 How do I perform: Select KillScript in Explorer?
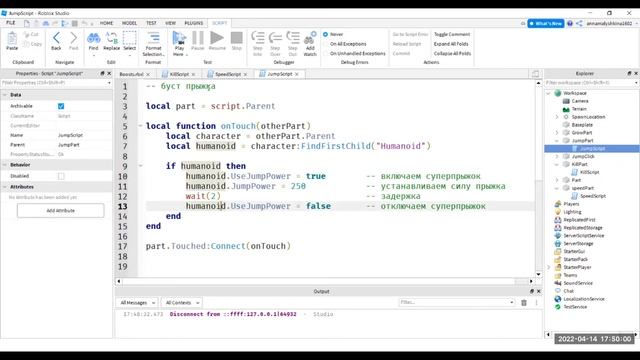(589, 172)
